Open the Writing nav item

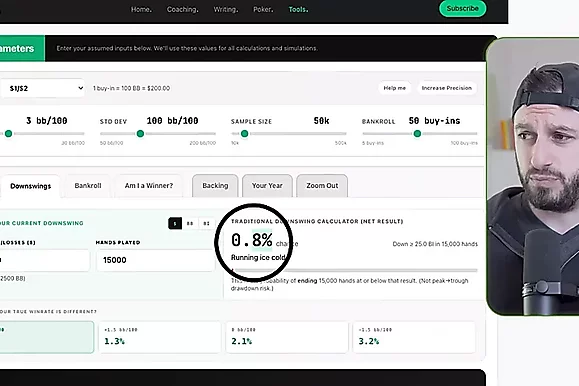pos(226,10)
